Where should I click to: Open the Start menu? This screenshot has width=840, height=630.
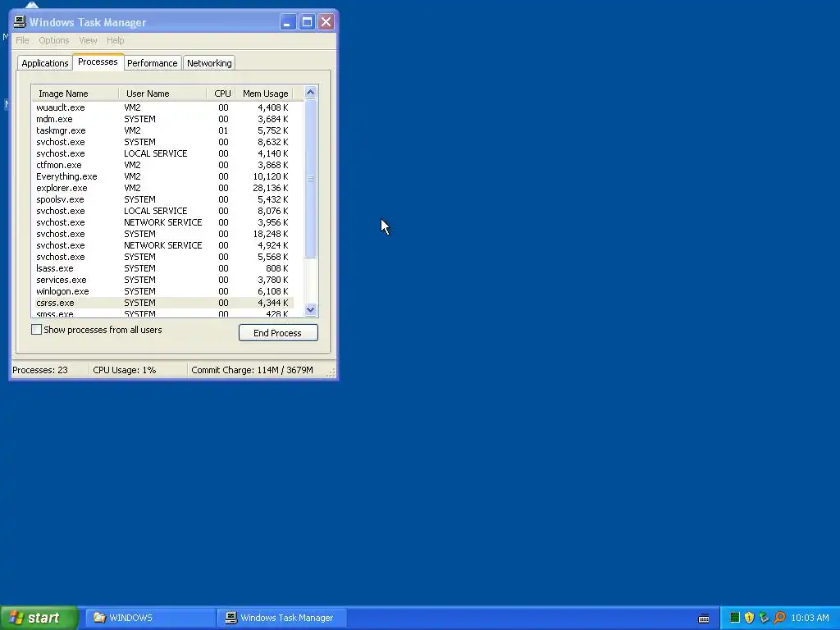[x=39, y=618]
